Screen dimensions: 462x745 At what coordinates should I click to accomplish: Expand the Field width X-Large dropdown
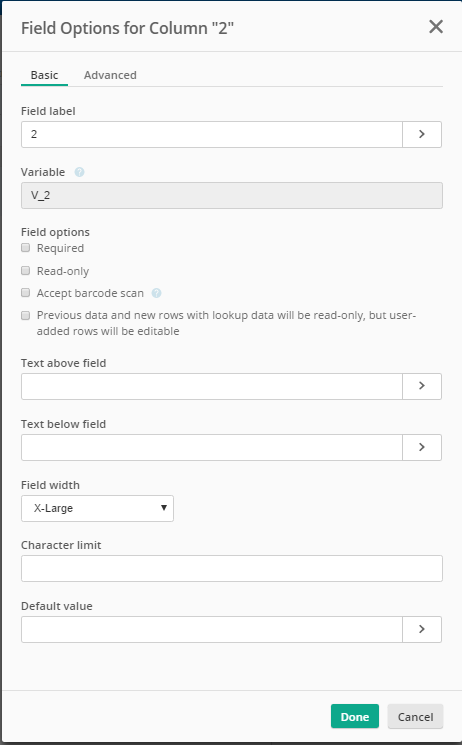click(97, 508)
